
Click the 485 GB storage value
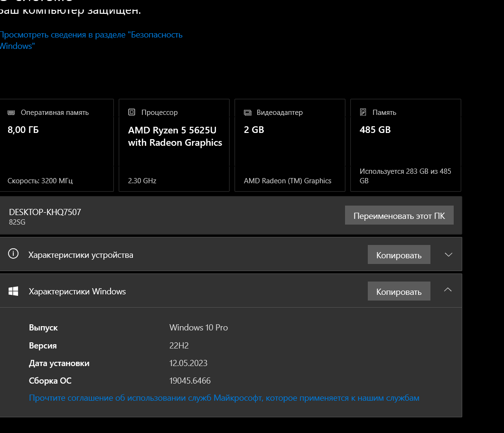coord(375,130)
